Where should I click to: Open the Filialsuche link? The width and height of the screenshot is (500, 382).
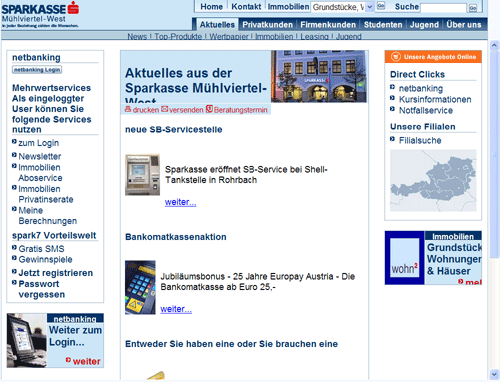pos(420,140)
